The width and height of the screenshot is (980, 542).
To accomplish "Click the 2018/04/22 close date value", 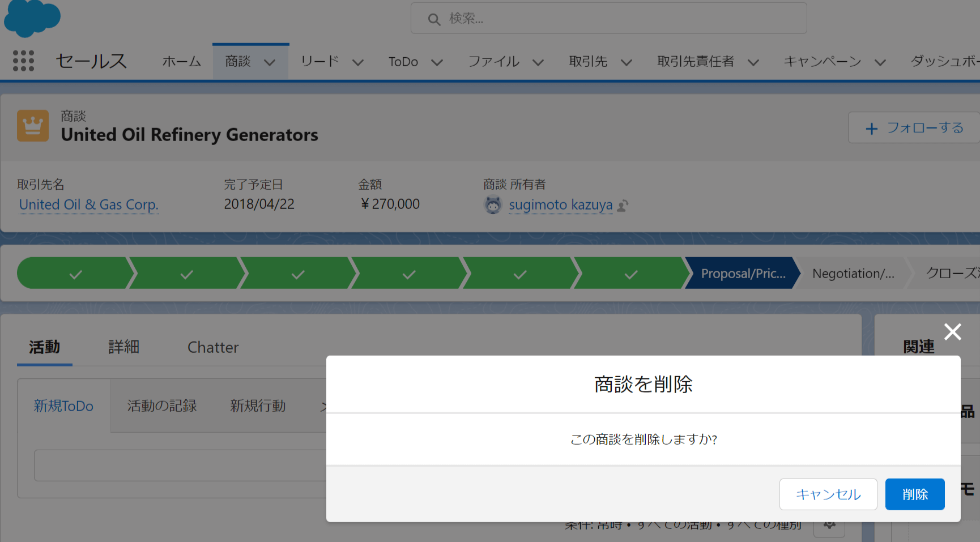I will coord(259,204).
